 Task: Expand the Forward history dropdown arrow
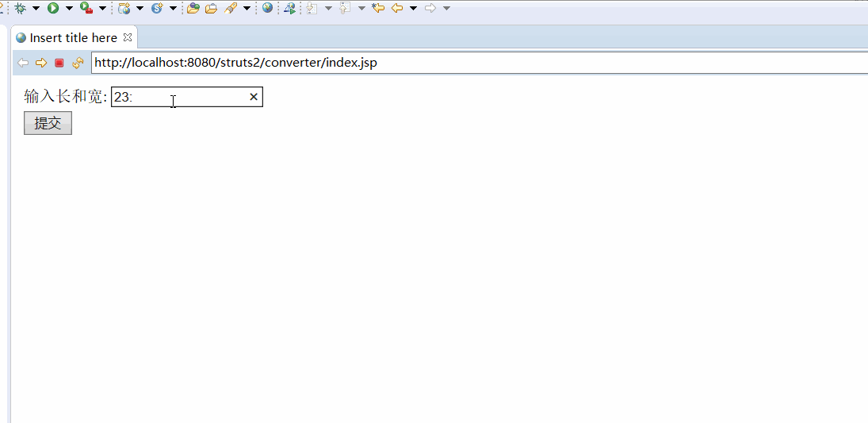tap(446, 8)
